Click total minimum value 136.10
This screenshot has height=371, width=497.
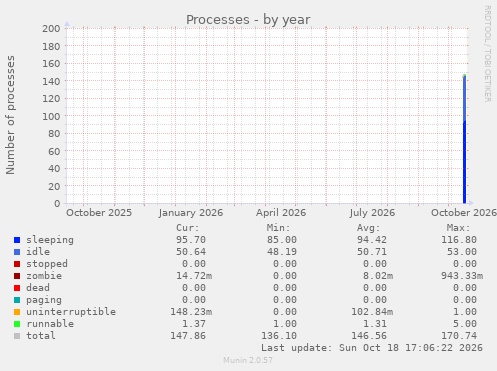[279, 336]
